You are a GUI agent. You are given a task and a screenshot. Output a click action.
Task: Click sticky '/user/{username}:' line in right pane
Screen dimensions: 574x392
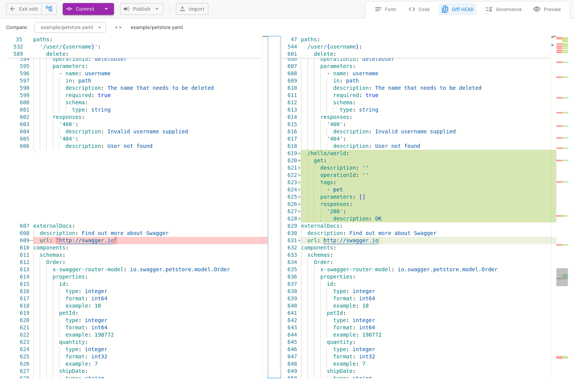click(x=335, y=47)
